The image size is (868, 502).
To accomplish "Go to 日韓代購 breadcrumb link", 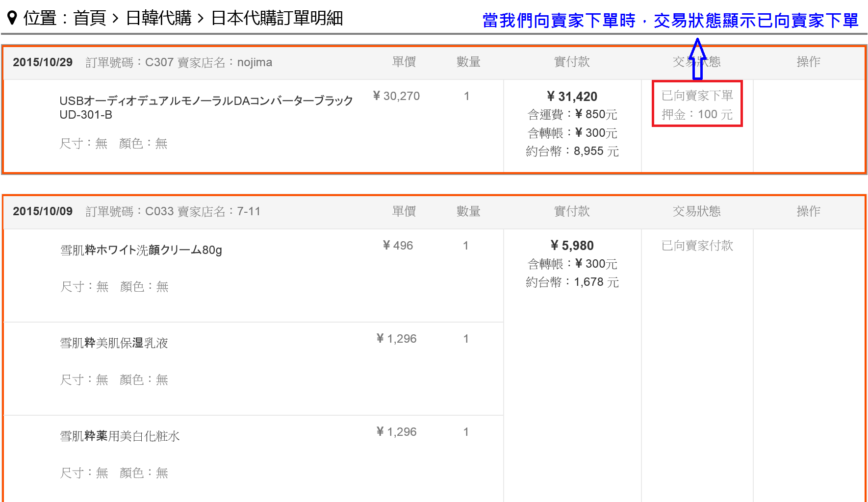I will tap(158, 19).
